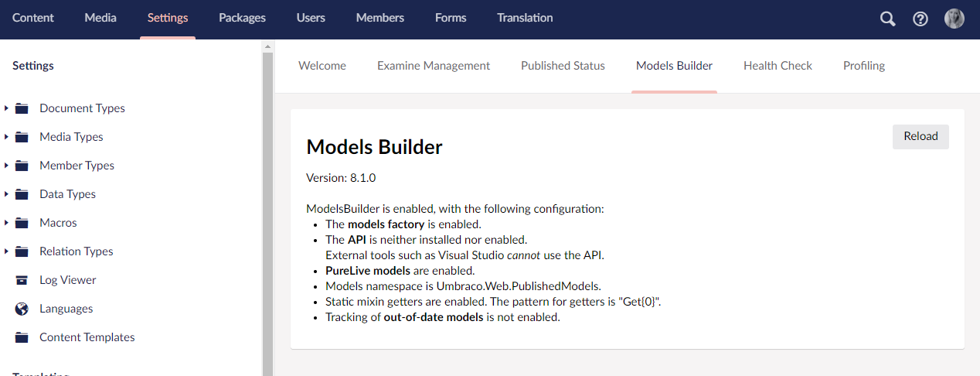Click the Languages globe icon
980x376 pixels.
pos(22,309)
